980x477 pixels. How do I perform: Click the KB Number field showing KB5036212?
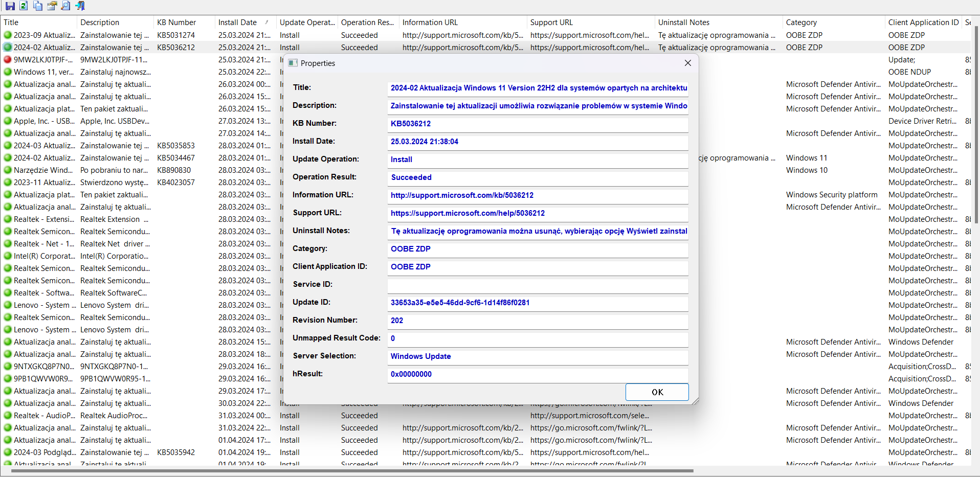pos(538,124)
